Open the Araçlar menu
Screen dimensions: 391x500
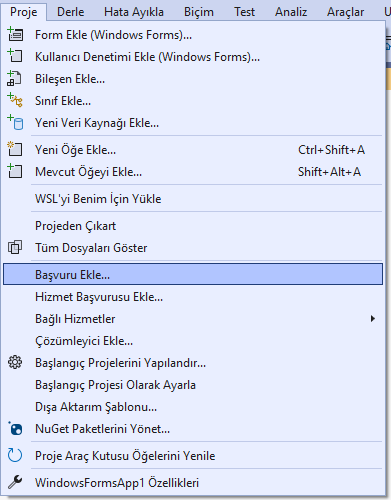[x=345, y=12]
